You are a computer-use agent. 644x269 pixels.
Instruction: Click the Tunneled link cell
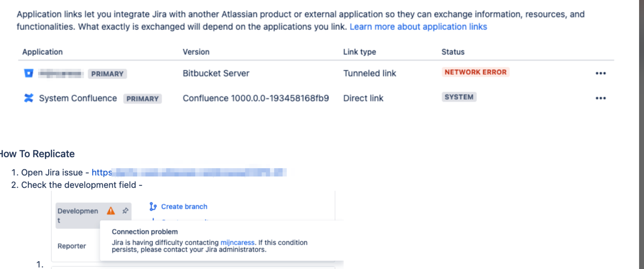click(x=370, y=73)
